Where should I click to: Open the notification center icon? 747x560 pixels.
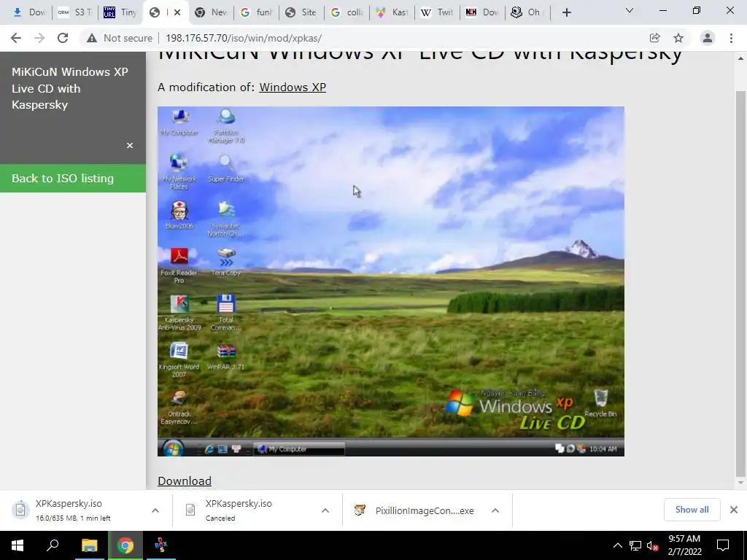pyautogui.click(x=723, y=545)
